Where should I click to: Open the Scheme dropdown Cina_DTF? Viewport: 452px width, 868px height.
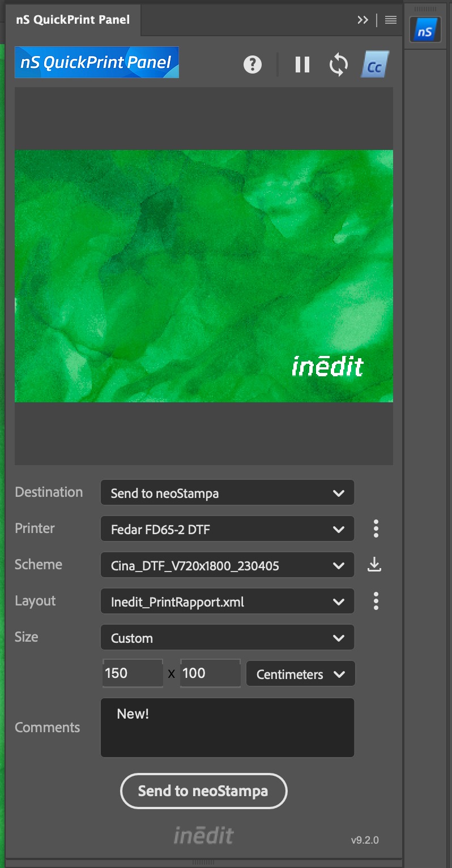tap(227, 565)
